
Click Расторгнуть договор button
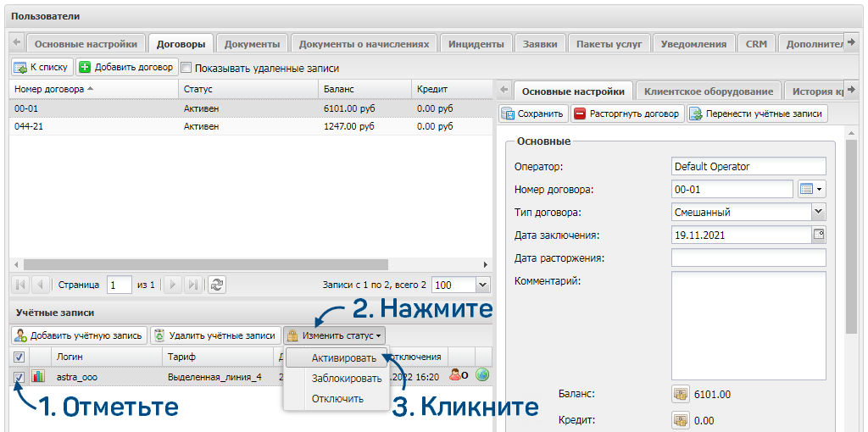tap(627, 114)
